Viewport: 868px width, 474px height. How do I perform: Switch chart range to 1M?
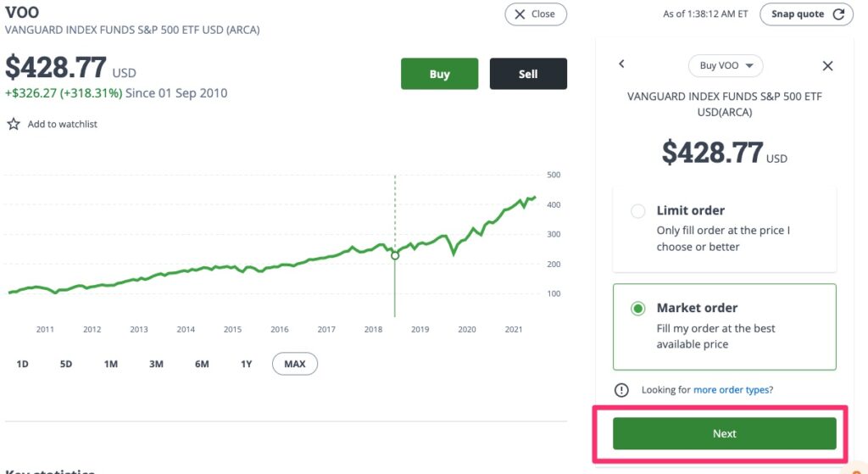pyautogui.click(x=111, y=364)
